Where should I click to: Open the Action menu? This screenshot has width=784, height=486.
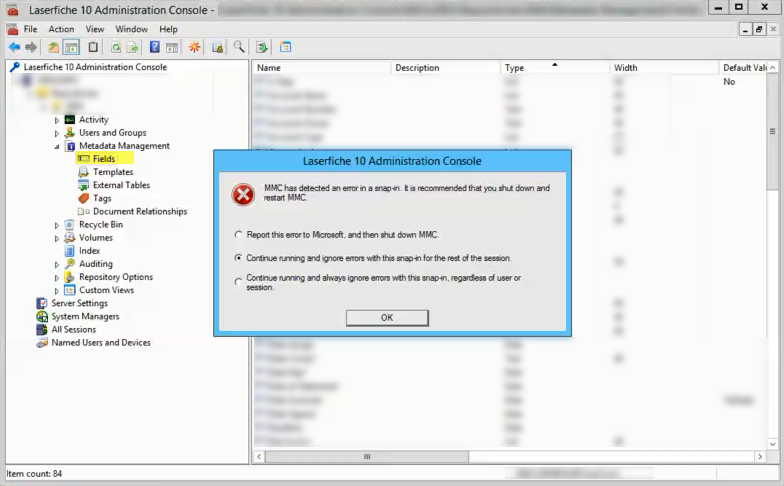click(x=61, y=29)
